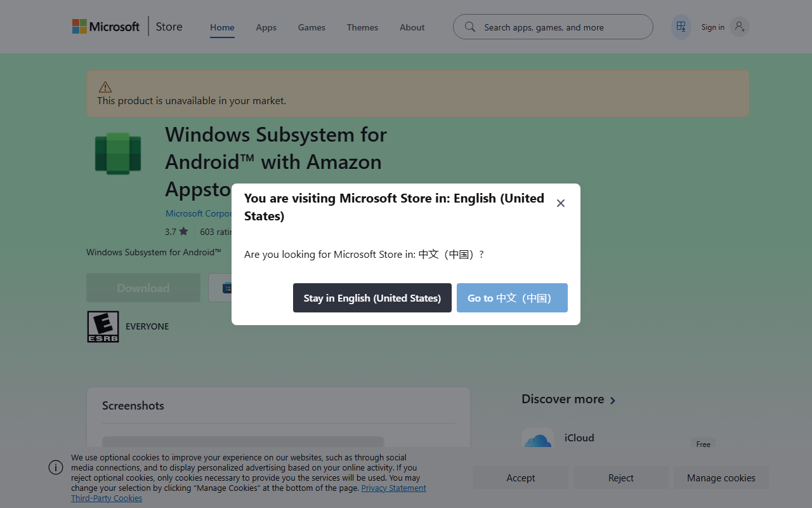Switch to the Games tab
This screenshot has width=812, height=508.
click(x=311, y=27)
